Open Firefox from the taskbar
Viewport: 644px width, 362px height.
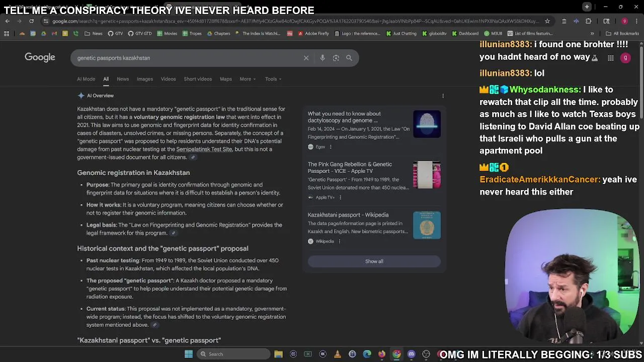382,354
